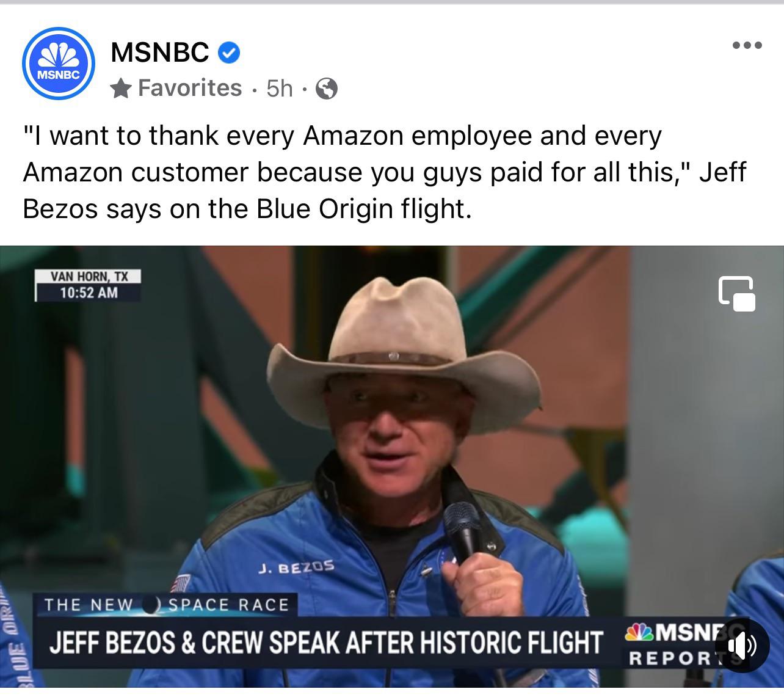Enable picture-in-picture for the video
This screenshot has height=700, width=784.
point(737,294)
